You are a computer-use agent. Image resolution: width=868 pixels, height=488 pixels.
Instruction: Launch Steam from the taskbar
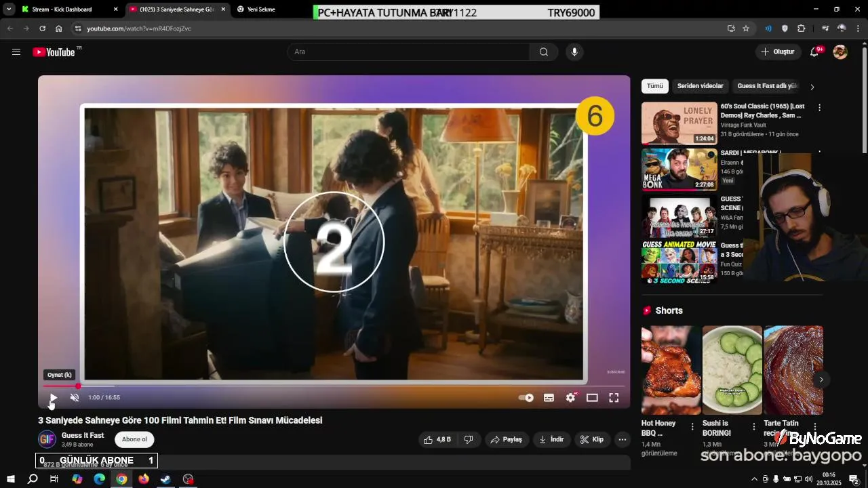coord(165,479)
